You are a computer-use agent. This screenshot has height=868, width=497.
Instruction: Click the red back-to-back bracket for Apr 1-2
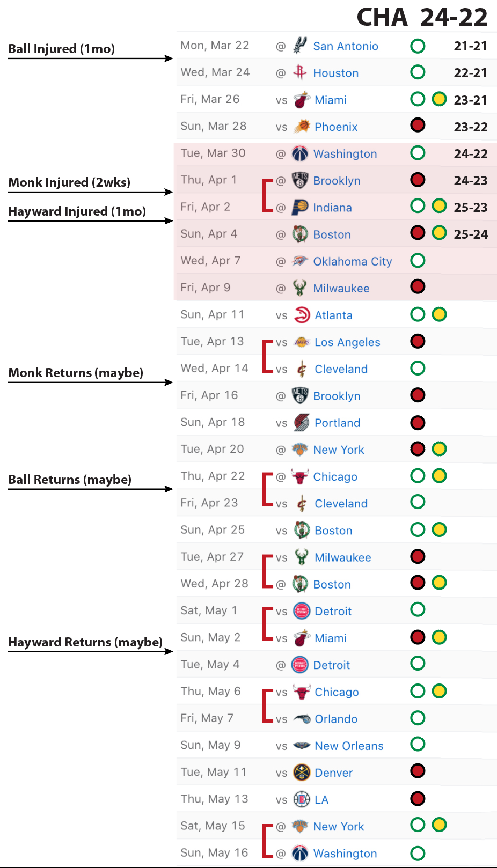(267, 195)
